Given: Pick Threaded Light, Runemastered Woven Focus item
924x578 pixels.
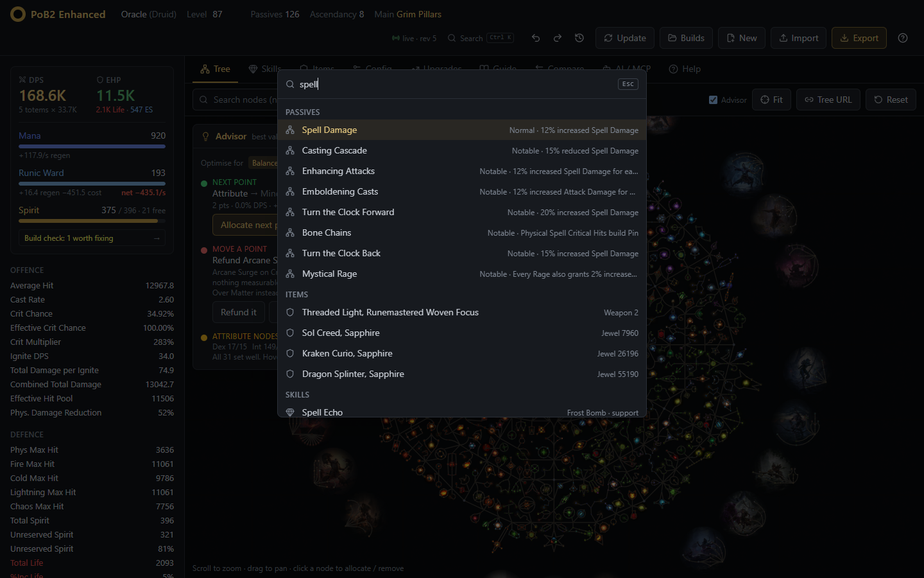Looking at the screenshot, I should pyautogui.click(x=462, y=312).
